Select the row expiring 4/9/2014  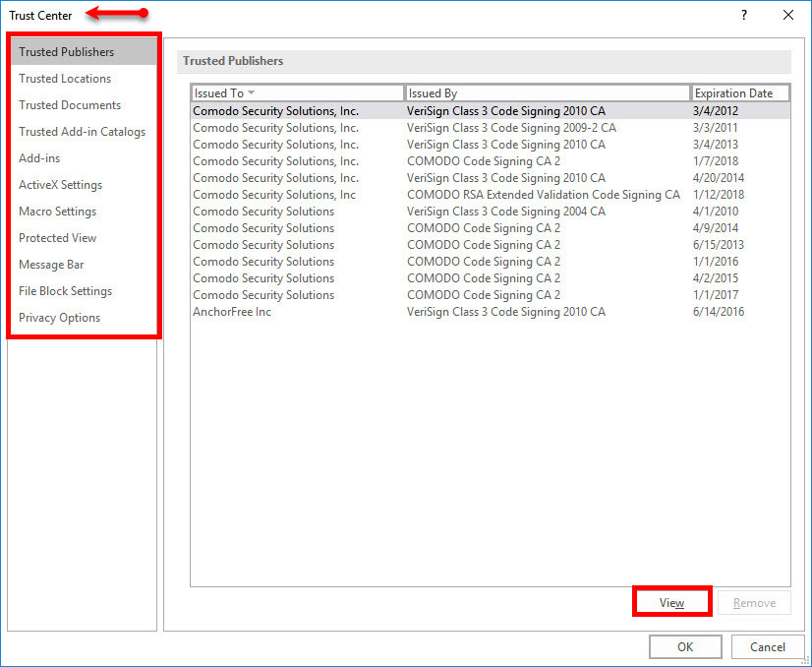click(x=491, y=228)
